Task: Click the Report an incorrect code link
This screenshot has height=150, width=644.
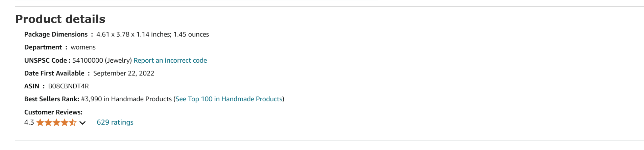Action: tap(170, 60)
